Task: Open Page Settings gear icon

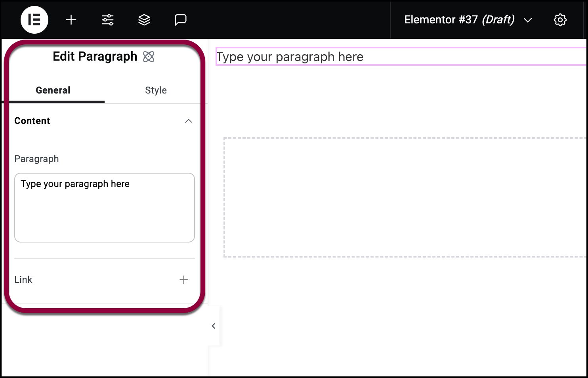Action: point(560,20)
